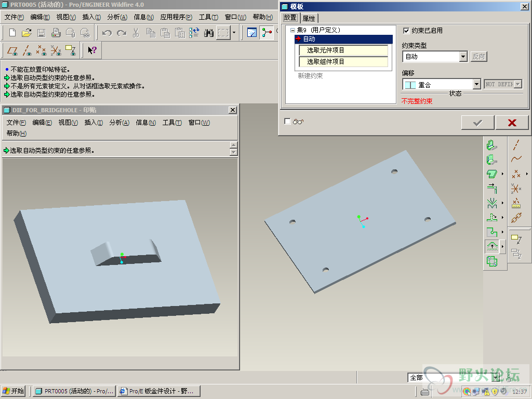Click the 反向 button
Screen dimensions: 532x399
(478, 57)
